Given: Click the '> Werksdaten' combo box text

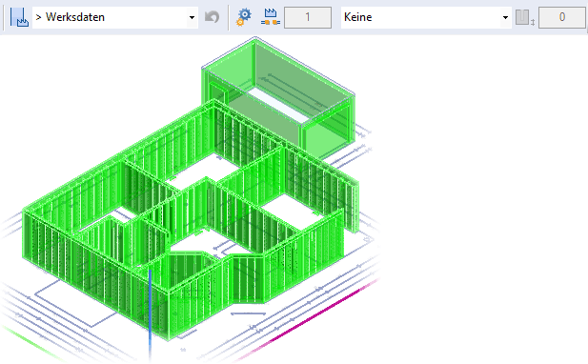Looking at the screenshot, I should point(71,17).
